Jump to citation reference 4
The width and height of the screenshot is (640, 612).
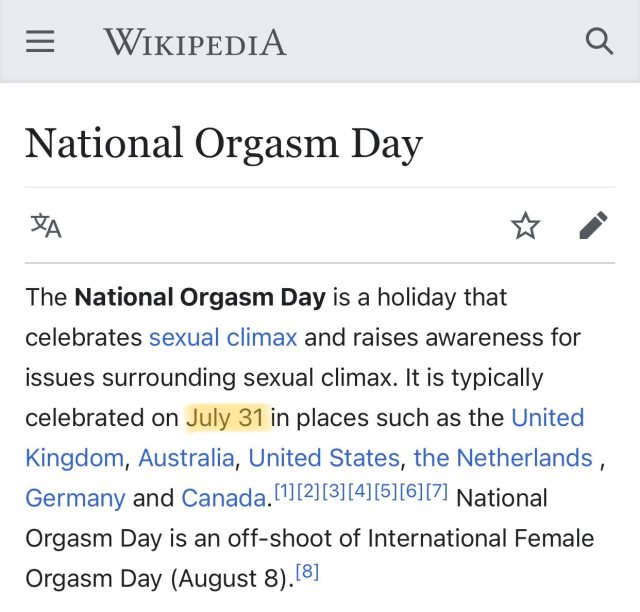click(x=360, y=492)
